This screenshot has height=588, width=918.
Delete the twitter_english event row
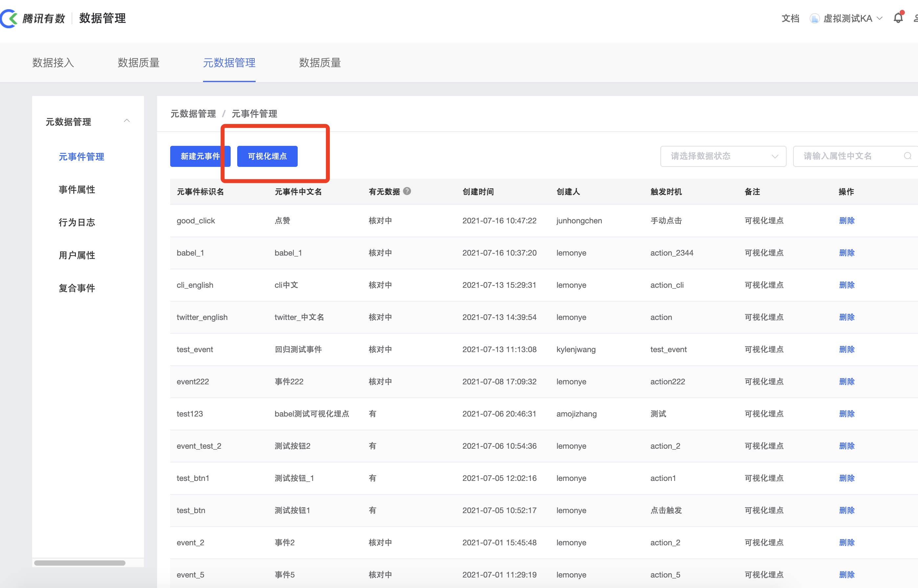coord(847,317)
